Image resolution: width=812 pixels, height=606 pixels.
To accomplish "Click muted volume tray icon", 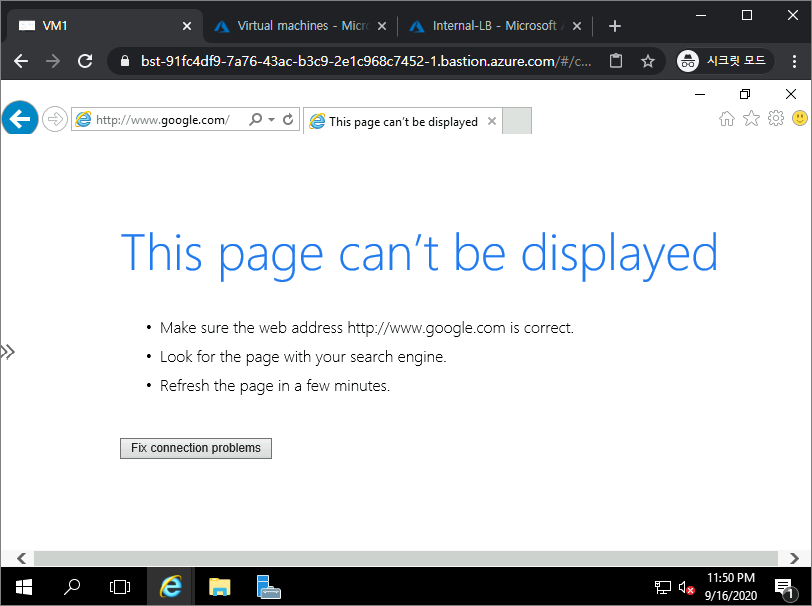I will pyautogui.click(x=686, y=587).
